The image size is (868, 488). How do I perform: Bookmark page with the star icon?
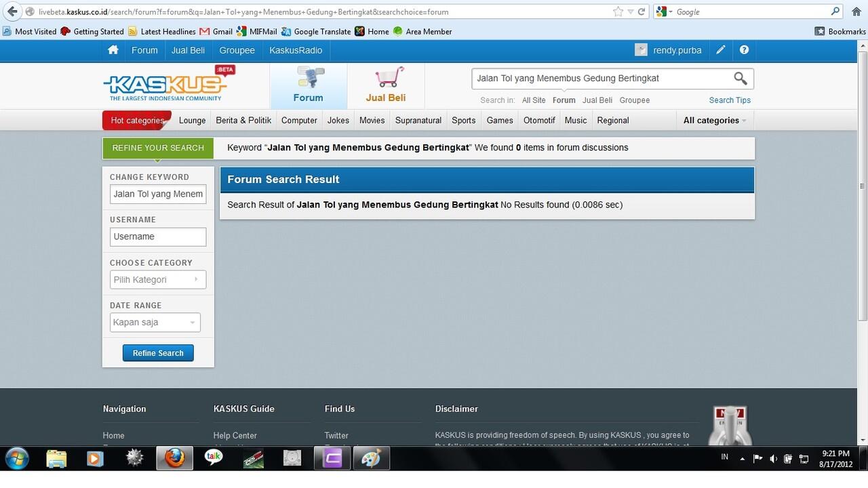click(618, 12)
